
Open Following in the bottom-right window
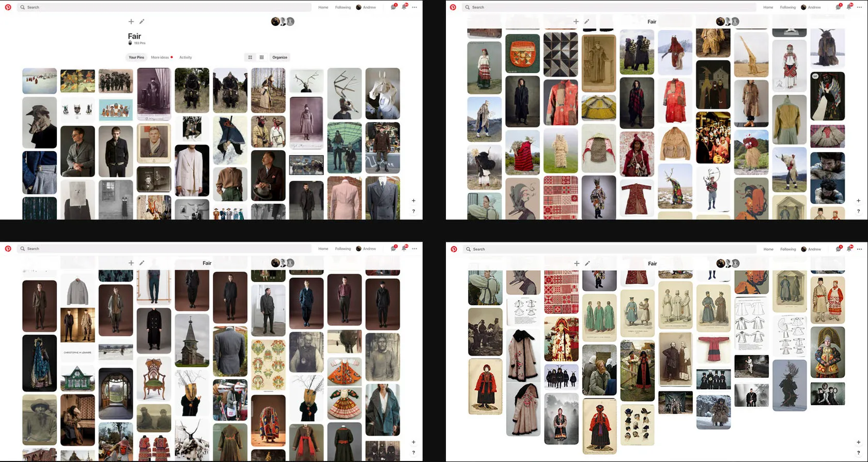788,249
